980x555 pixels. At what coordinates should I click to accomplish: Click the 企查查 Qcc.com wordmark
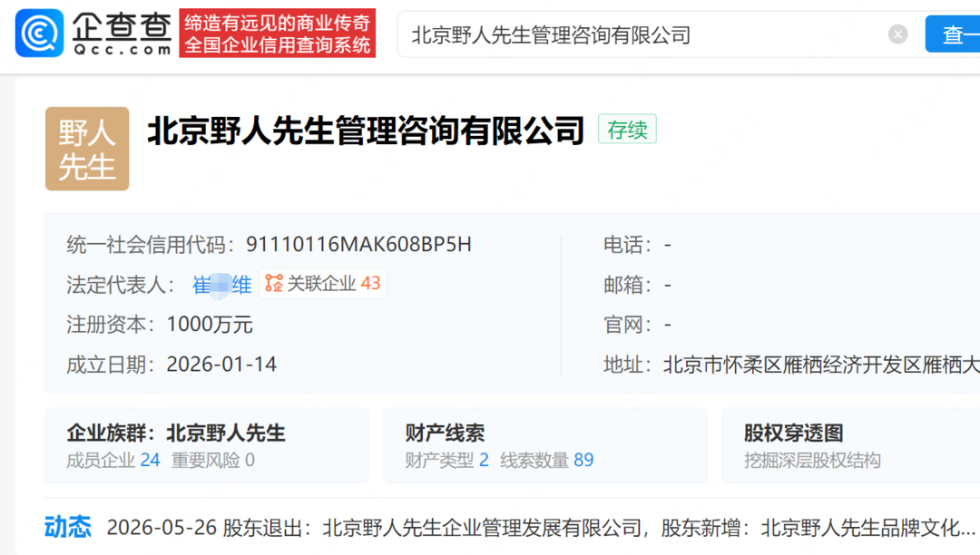point(122,33)
